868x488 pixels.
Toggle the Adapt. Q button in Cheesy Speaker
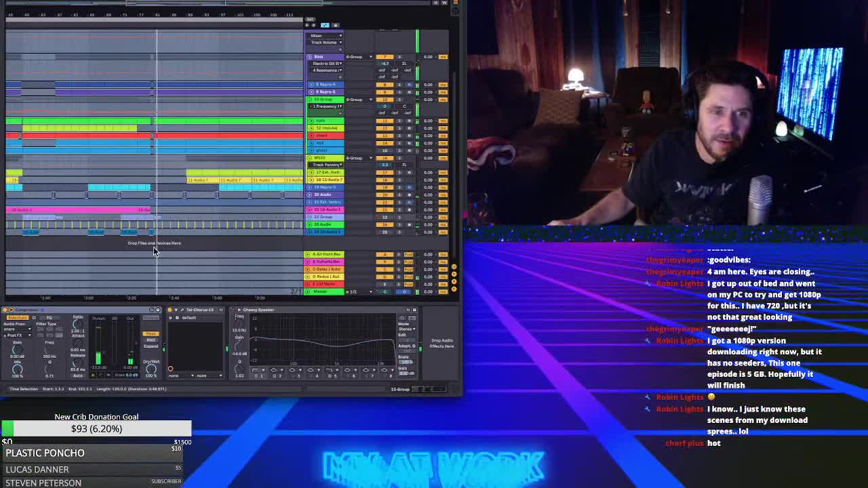click(406, 351)
